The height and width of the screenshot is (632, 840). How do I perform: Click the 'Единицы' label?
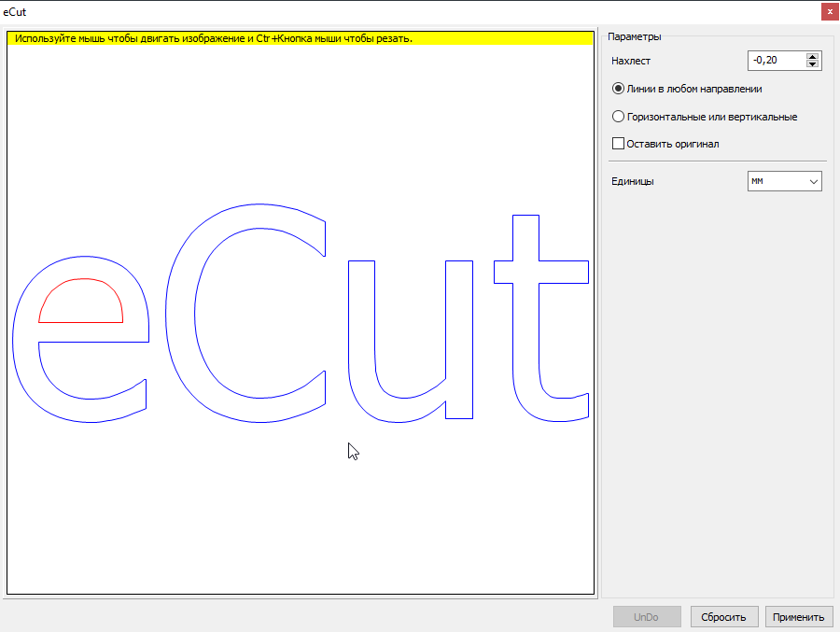(632, 181)
